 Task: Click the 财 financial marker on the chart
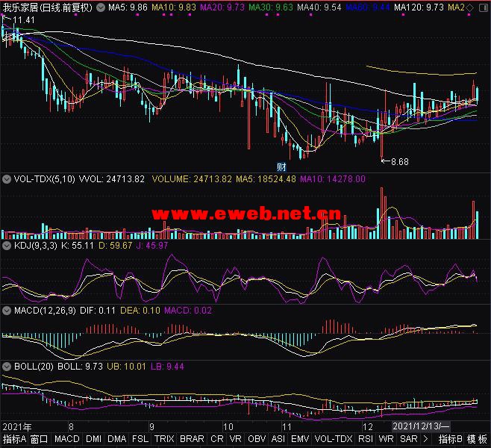[x=282, y=166]
